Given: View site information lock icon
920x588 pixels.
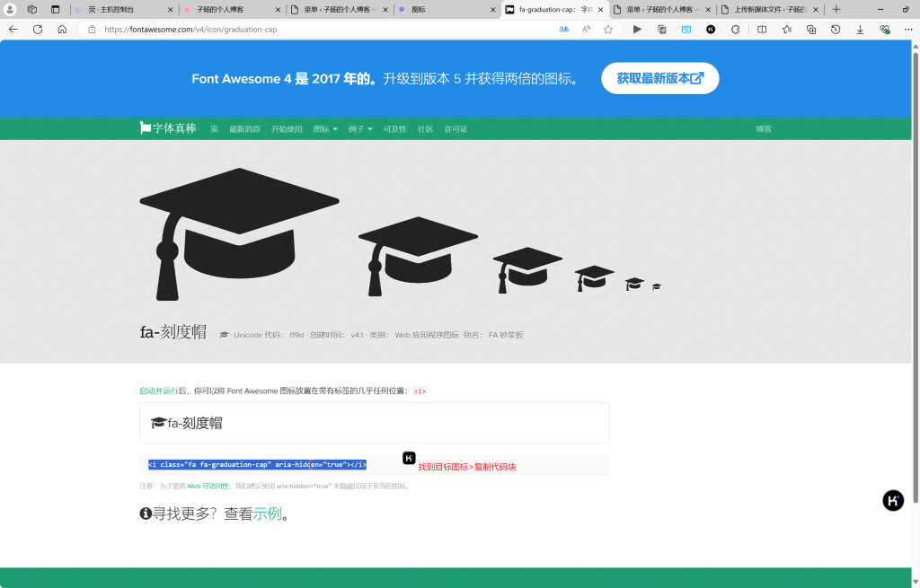Looking at the screenshot, I should point(93,30).
